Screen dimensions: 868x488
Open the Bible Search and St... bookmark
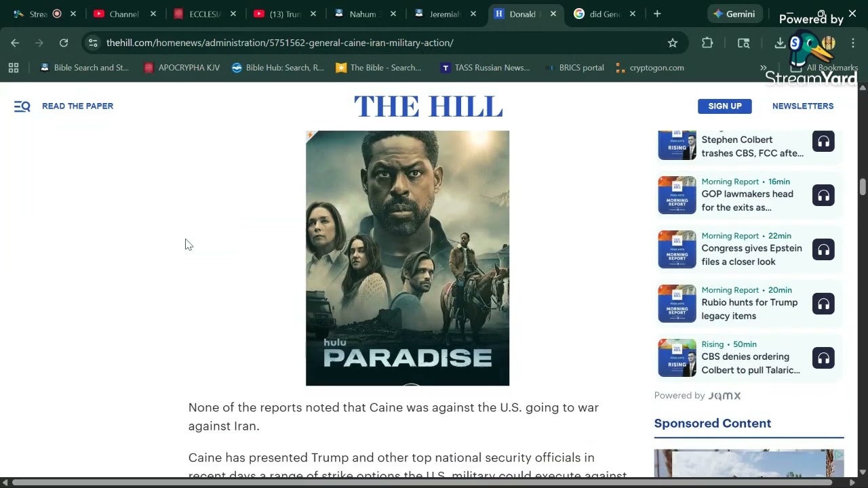click(x=85, y=68)
